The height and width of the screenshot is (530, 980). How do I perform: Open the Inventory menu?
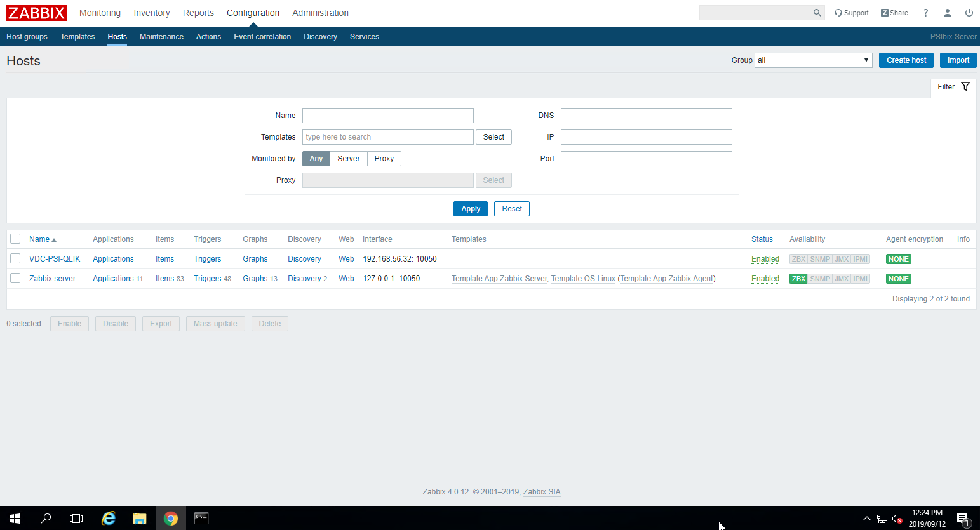point(152,13)
